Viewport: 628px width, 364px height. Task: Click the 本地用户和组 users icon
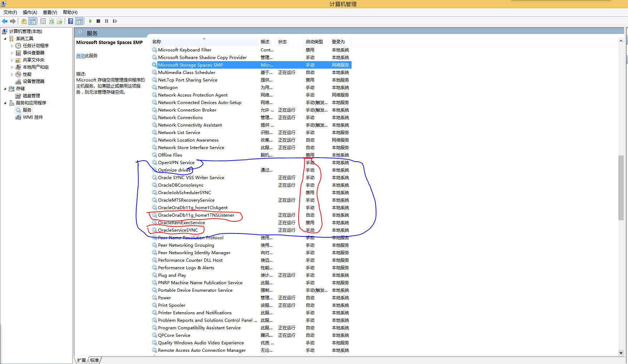pyautogui.click(x=18, y=67)
